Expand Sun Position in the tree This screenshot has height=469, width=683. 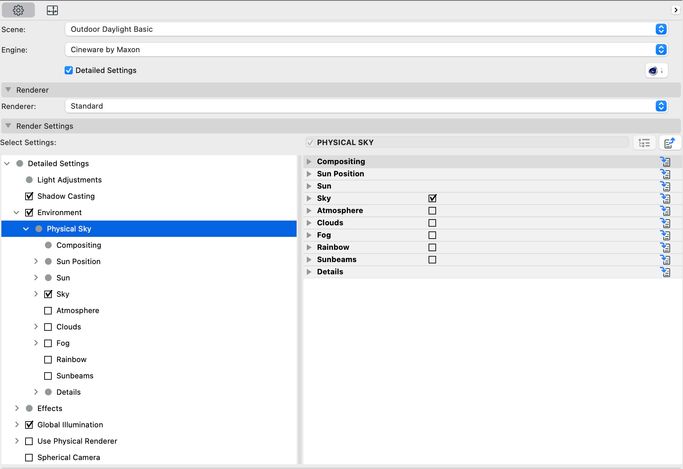[x=36, y=261]
